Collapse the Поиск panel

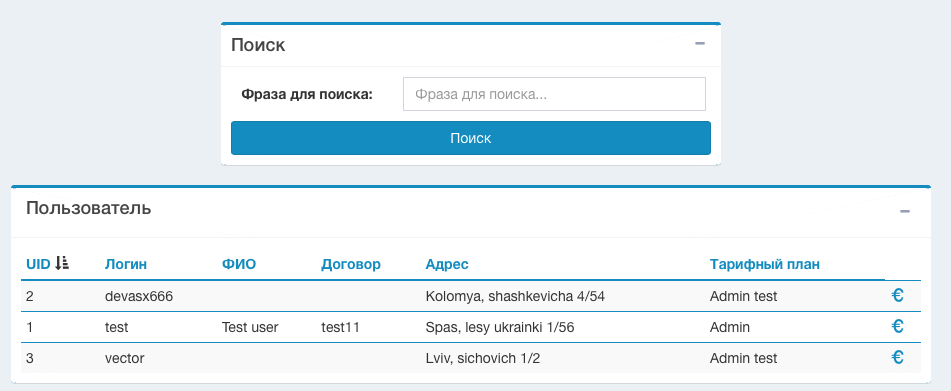click(x=700, y=44)
